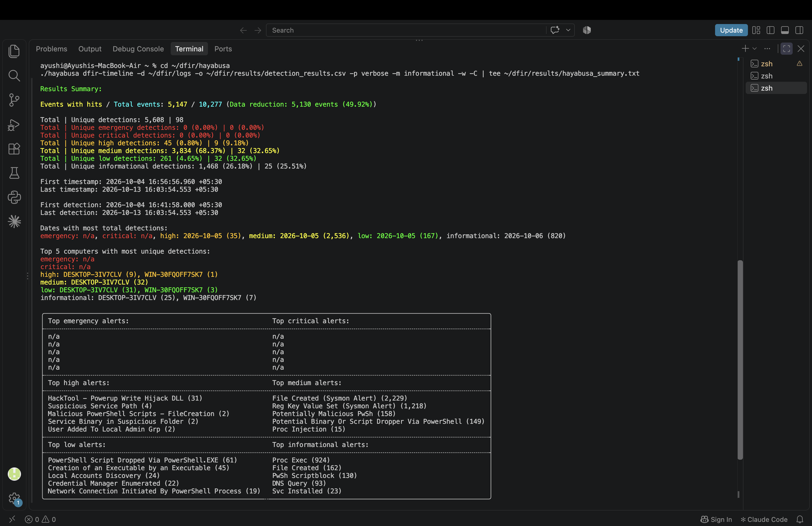Screen dimensions: 812x526
Task: Open Source Control view icon
Action: point(14,100)
